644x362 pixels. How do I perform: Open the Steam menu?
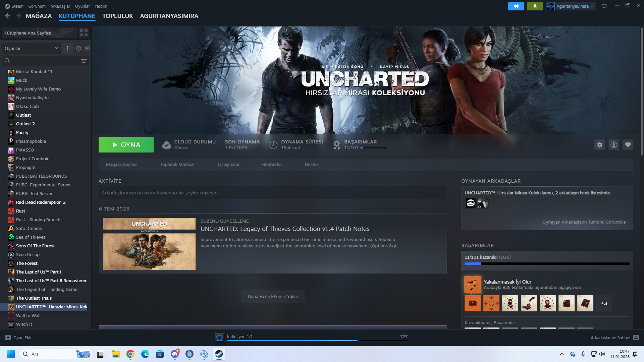[14, 6]
